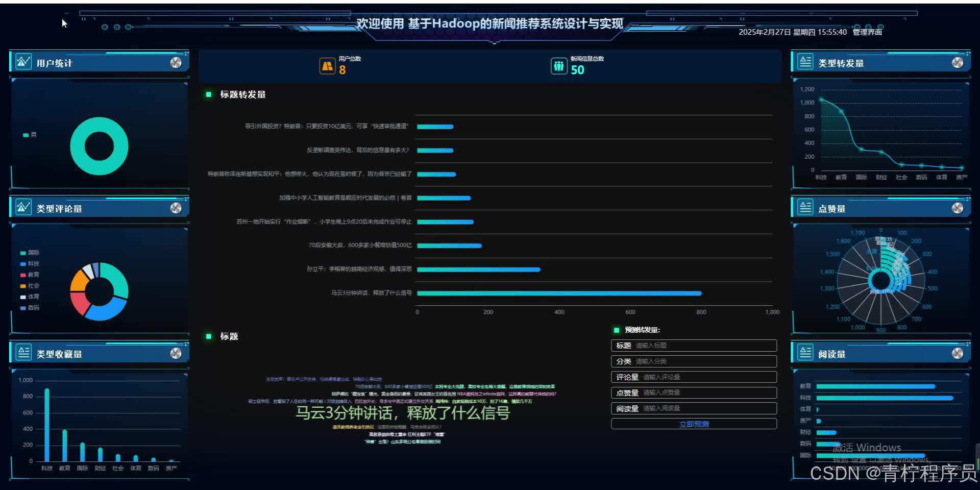
Task: Click the 用户总数 user icon
Action: pos(327,66)
